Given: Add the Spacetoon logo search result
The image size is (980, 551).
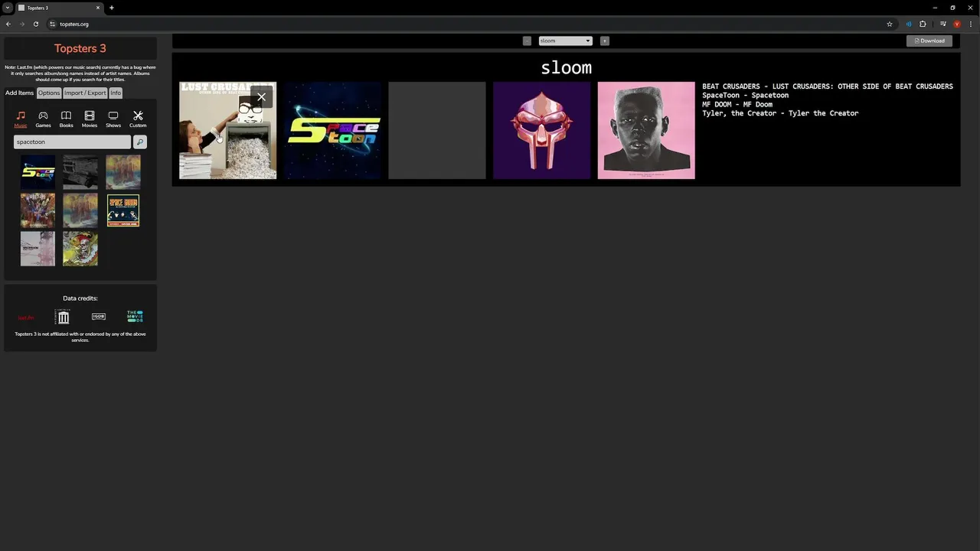Looking at the screenshot, I should click(x=38, y=172).
